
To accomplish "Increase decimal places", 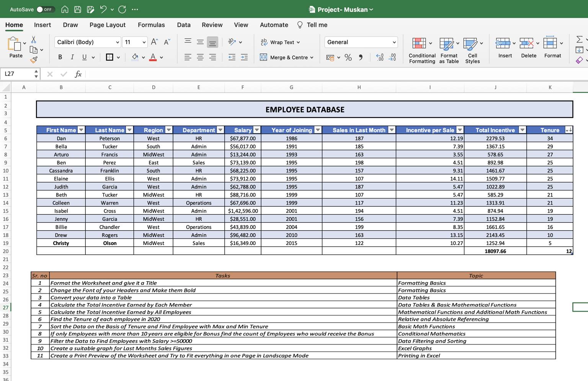I will tap(380, 57).
